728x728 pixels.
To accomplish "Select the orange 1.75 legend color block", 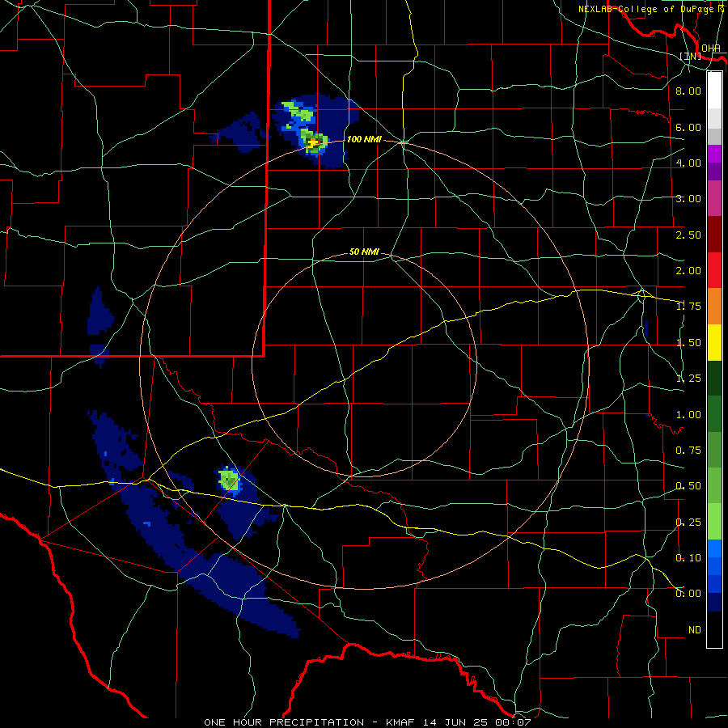I will point(714,306).
